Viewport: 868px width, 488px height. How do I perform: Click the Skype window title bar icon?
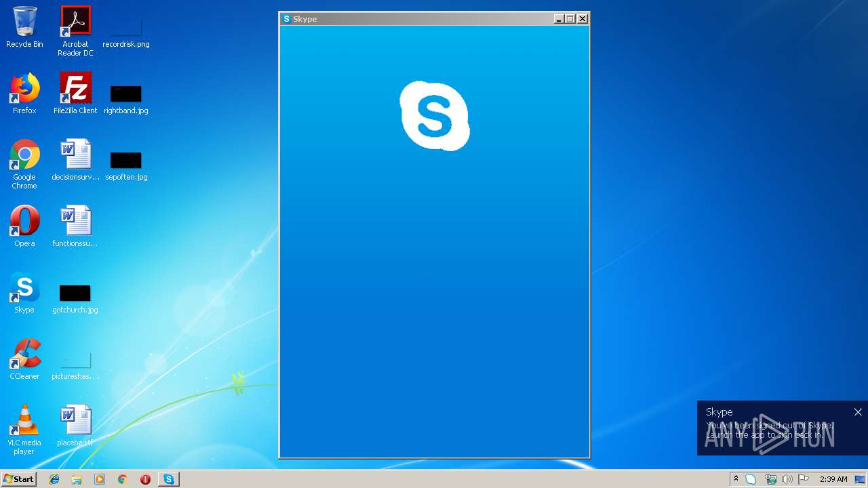[x=286, y=19]
